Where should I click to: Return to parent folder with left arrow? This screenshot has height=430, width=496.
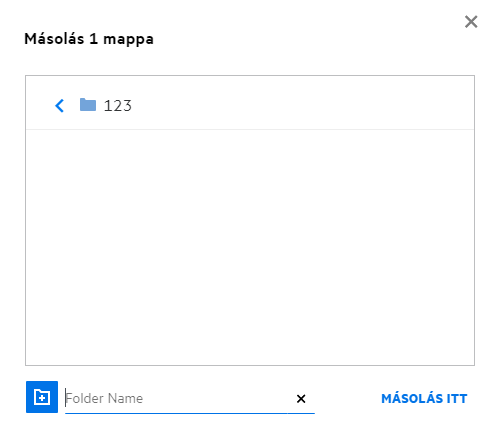click(59, 106)
